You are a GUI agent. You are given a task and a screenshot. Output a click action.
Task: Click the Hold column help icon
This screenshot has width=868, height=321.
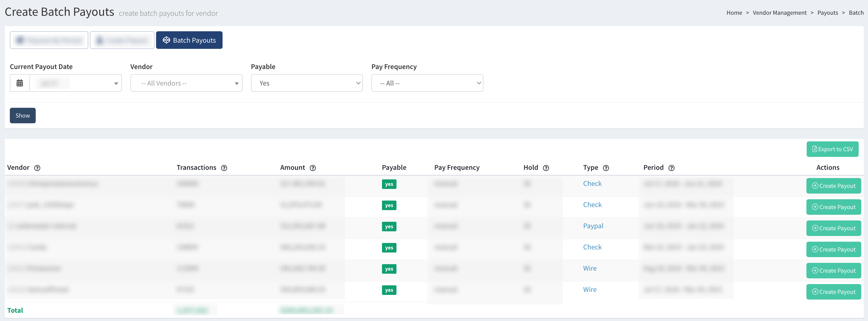point(546,168)
